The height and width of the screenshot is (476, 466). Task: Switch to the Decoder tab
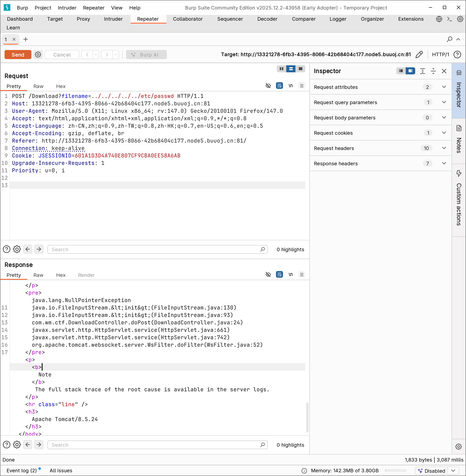click(267, 19)
